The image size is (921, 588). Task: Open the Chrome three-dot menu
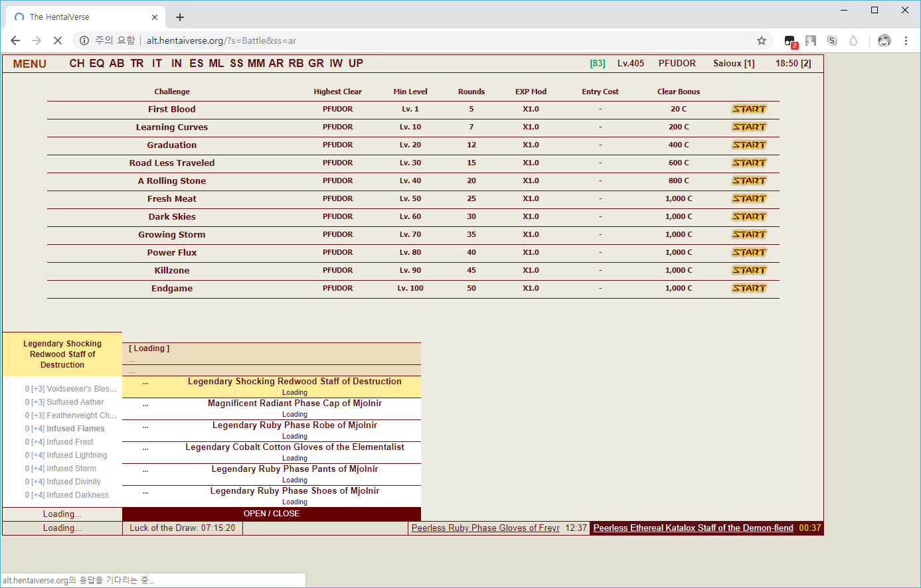(906, 40)
